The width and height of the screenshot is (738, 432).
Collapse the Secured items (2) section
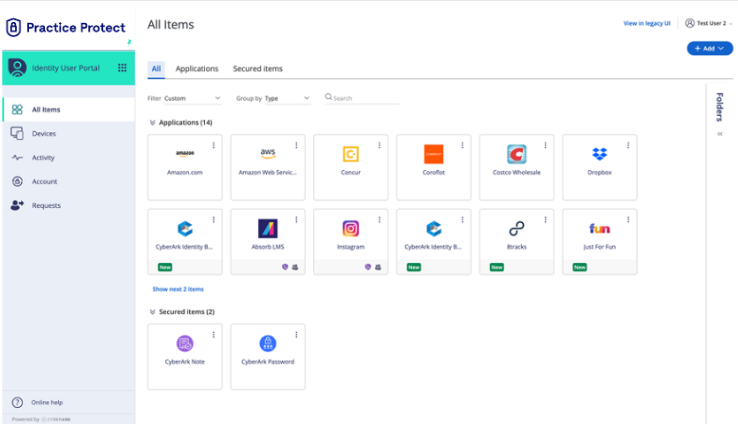click(x=152, y=312)
